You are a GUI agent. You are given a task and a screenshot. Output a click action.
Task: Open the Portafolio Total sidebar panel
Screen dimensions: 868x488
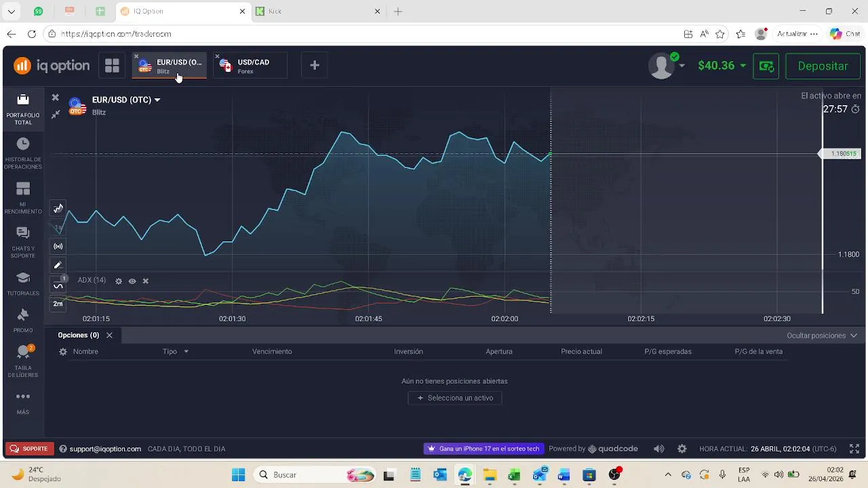23,109
